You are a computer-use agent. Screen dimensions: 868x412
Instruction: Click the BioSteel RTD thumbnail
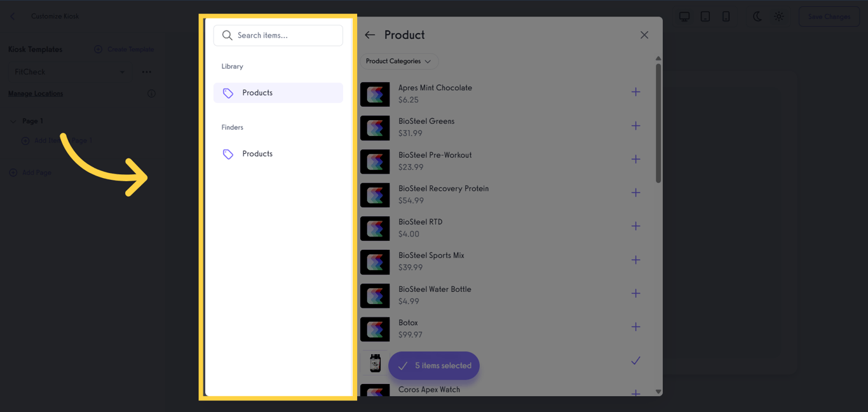pos(375,228)
